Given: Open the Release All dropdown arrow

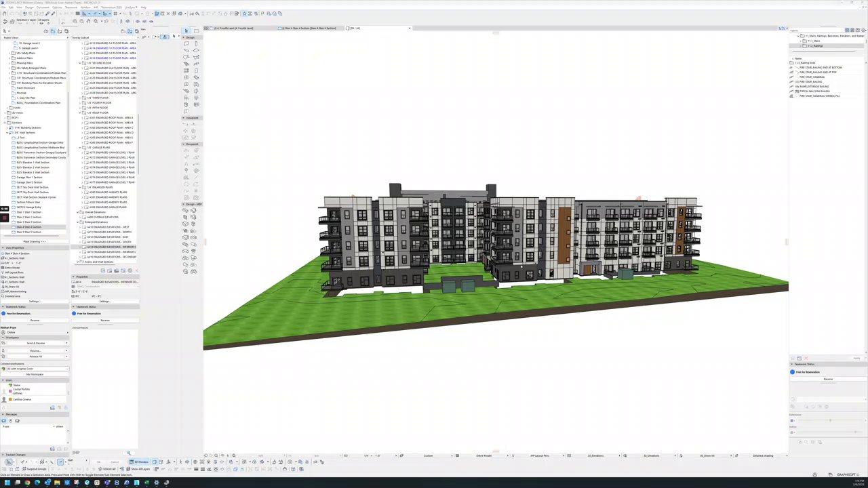Looking at the screenshot, I should (x=66, y=357).
